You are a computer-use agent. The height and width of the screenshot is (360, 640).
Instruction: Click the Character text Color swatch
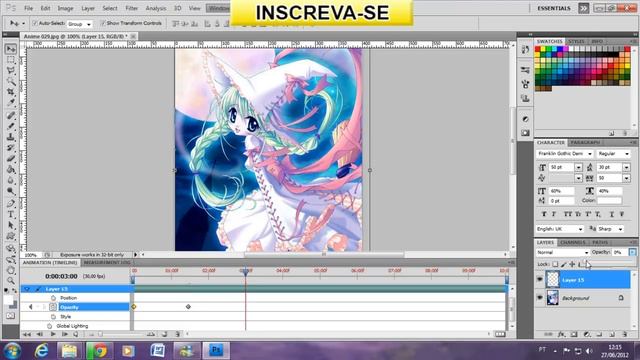click(609, 200)
